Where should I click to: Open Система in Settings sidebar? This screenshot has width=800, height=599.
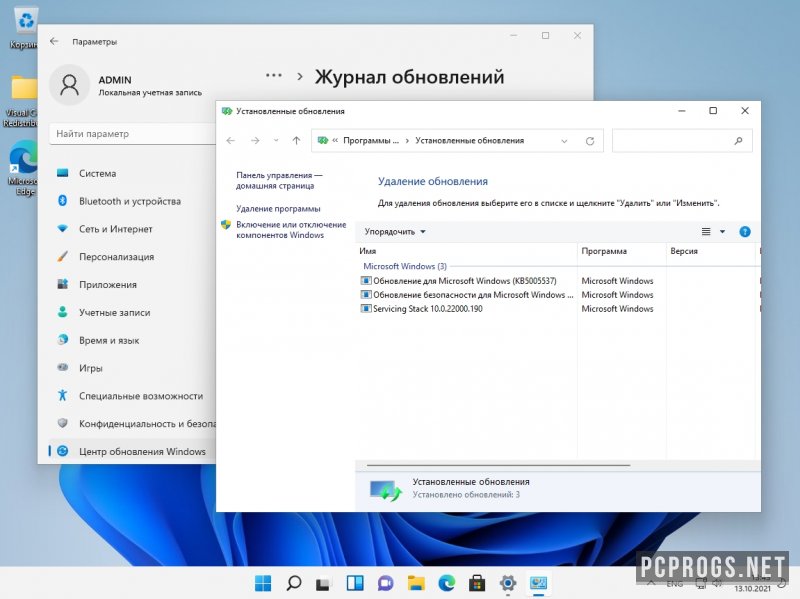coord(132,173)
